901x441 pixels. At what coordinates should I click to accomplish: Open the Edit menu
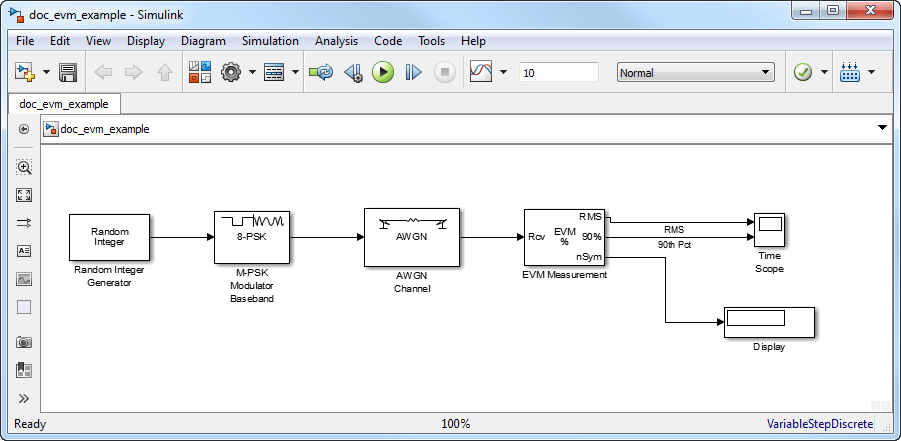point(60,41)
